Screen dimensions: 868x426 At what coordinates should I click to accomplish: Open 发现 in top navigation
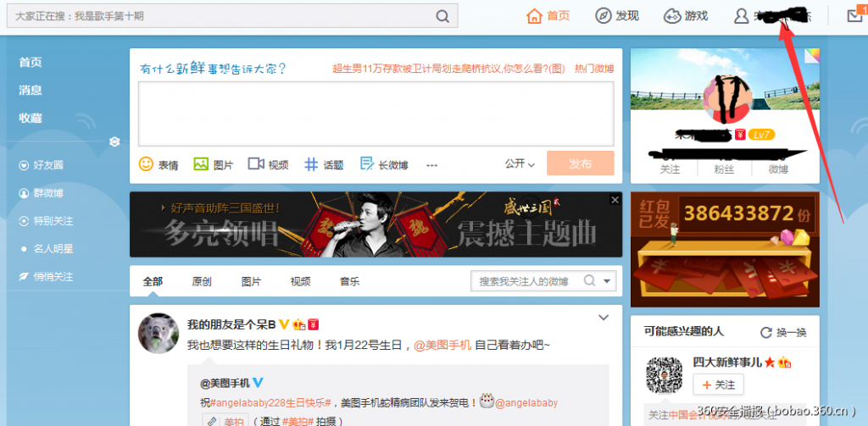[x=617, y=16]
